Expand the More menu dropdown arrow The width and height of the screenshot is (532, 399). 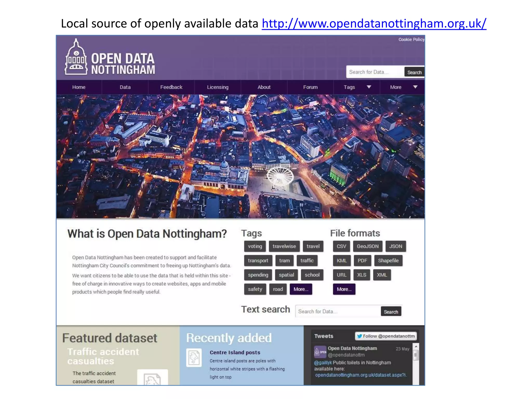click(x=415, y=87)
